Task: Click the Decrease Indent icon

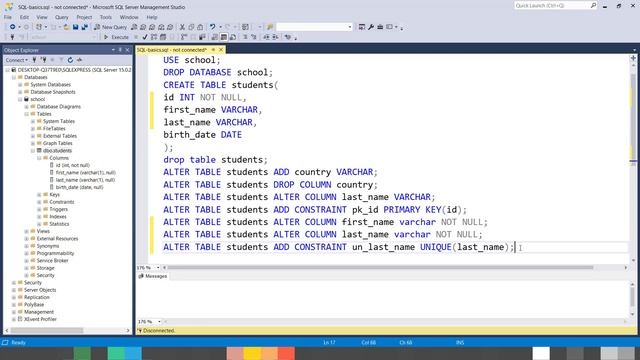Action: 266,37
